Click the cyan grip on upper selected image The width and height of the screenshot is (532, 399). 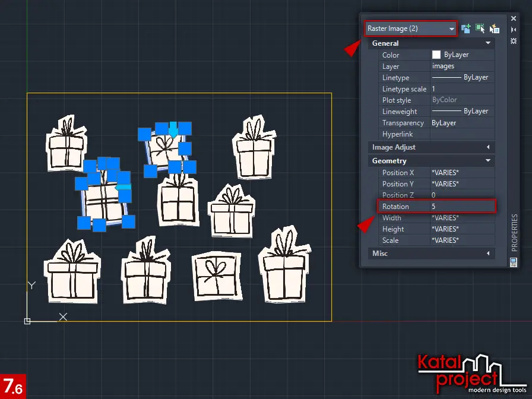pos(173,129)
